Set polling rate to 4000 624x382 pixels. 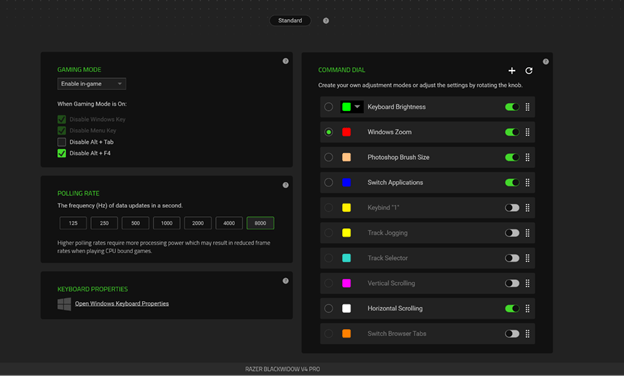[229, 223]
